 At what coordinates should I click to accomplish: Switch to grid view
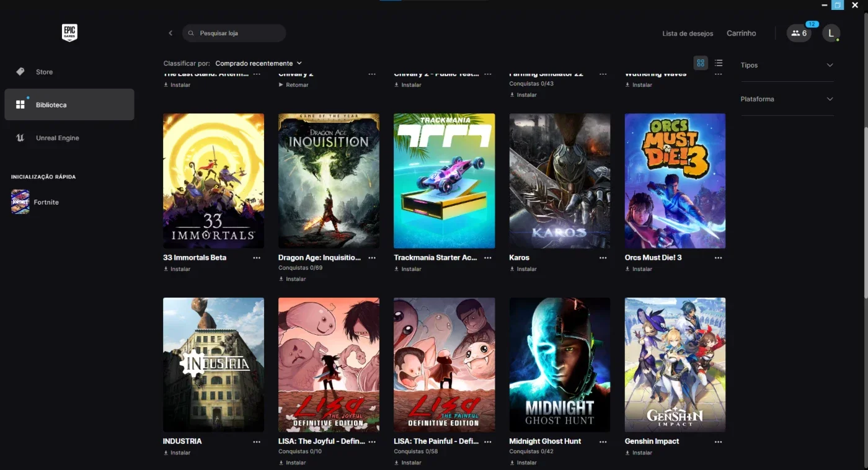coord(701,63)
